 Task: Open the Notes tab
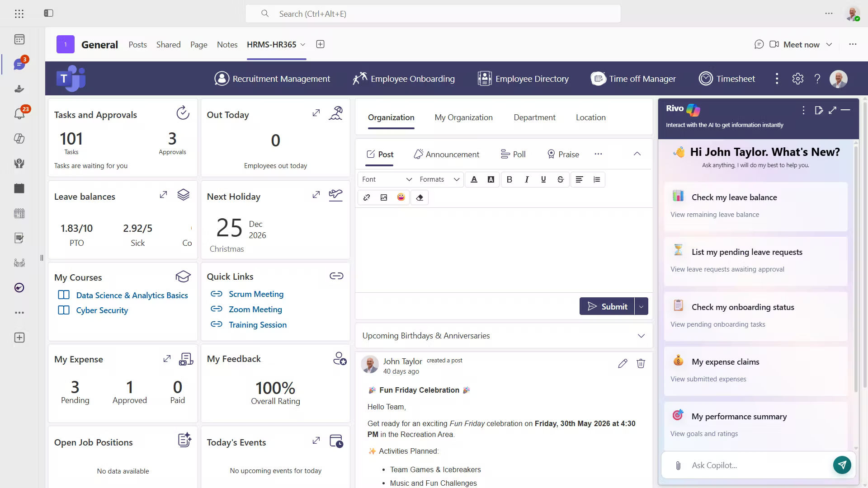click(227, 44)
